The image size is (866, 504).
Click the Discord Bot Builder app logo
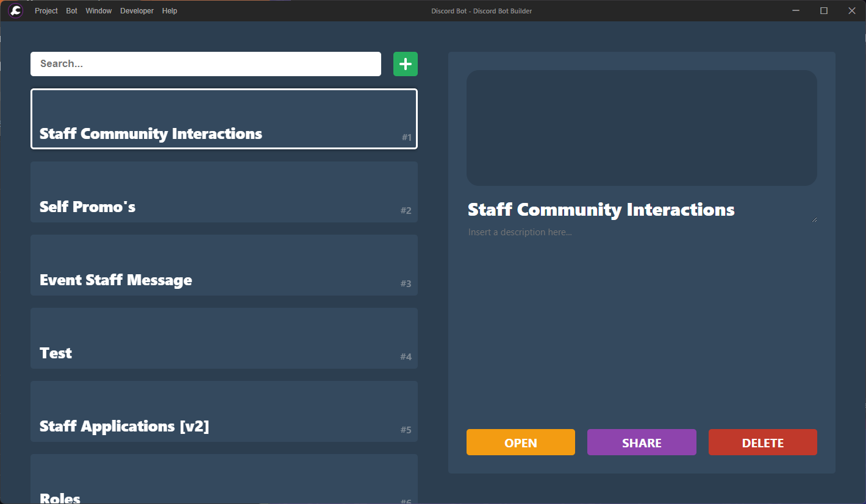point(16,11)
